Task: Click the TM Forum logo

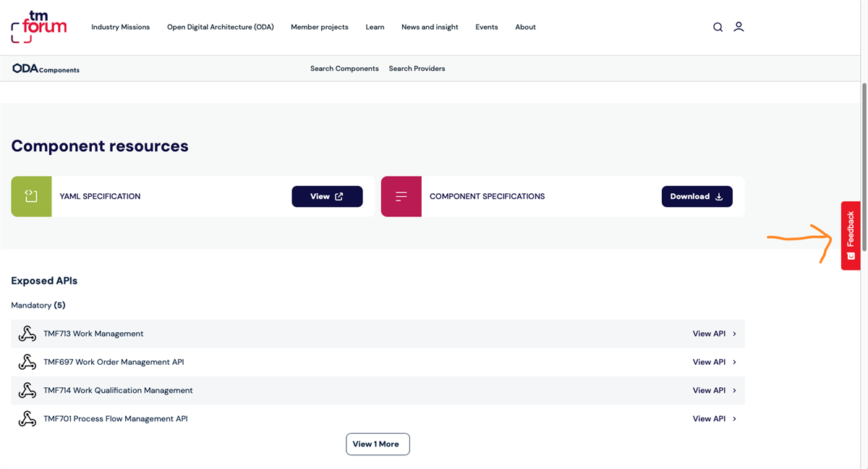Action: 38,27
